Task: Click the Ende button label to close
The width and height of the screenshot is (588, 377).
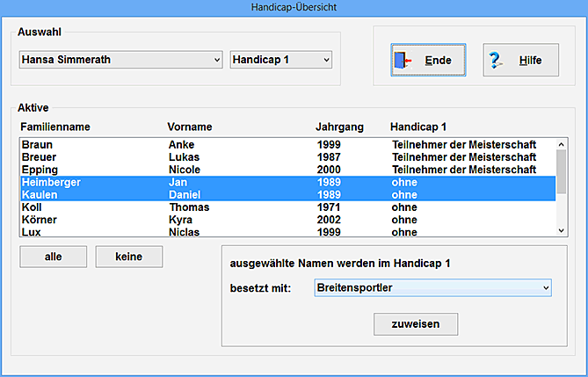Action: click(x=438, y=61)
